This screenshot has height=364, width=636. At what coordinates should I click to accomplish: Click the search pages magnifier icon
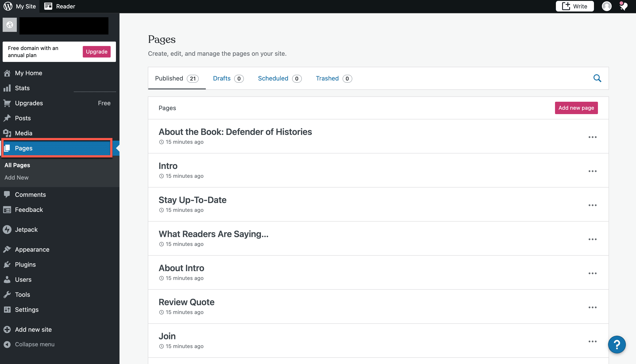point(597,78)
